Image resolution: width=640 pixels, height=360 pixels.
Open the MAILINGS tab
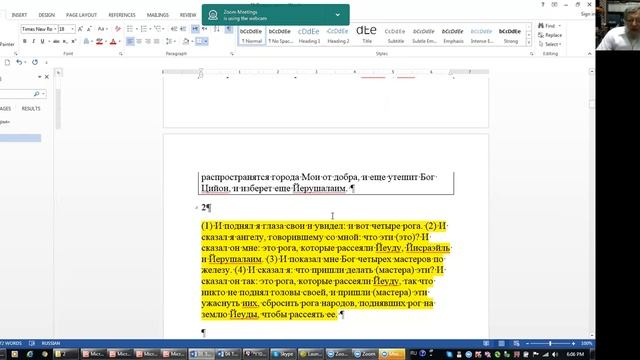coord(158,15)
